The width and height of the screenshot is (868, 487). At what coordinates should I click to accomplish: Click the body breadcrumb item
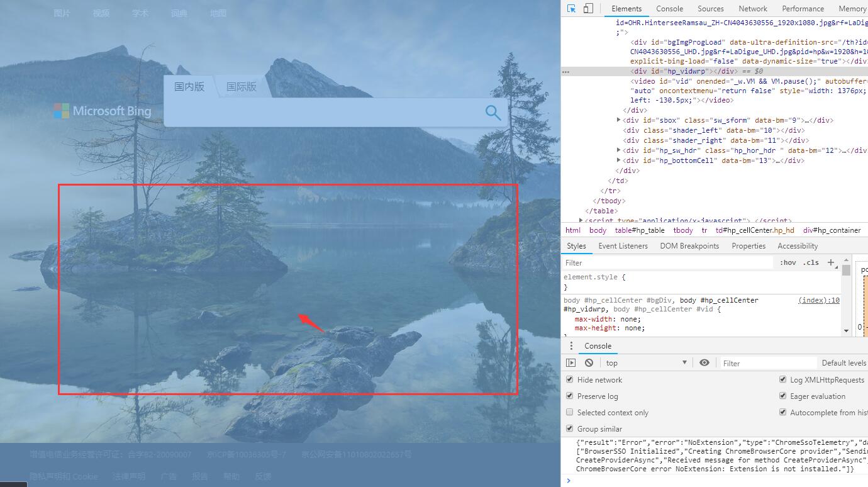pos(598,230)
